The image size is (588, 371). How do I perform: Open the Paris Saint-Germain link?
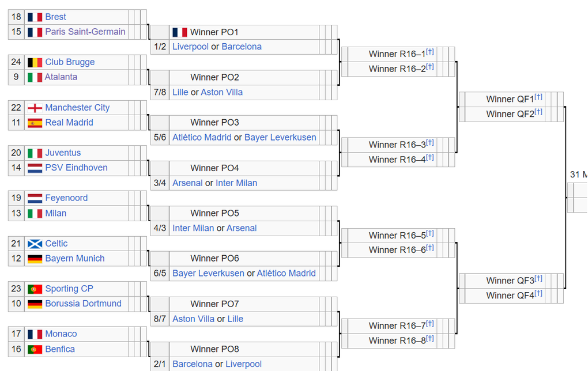tap(85, 32)
